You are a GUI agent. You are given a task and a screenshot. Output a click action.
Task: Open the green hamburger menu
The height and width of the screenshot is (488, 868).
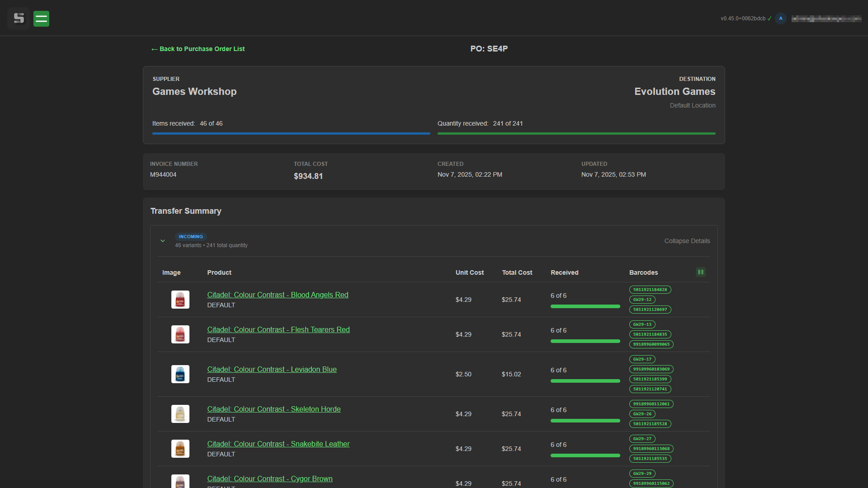(x=41, y=19)
